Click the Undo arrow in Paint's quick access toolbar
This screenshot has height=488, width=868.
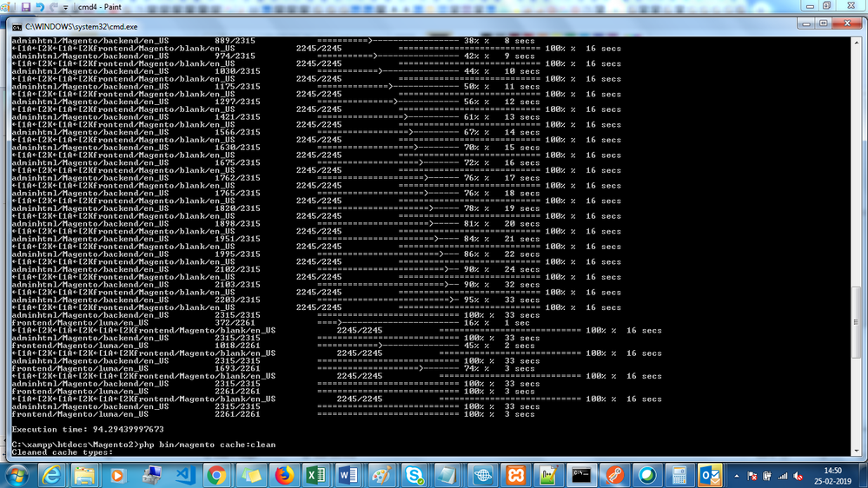40,7
